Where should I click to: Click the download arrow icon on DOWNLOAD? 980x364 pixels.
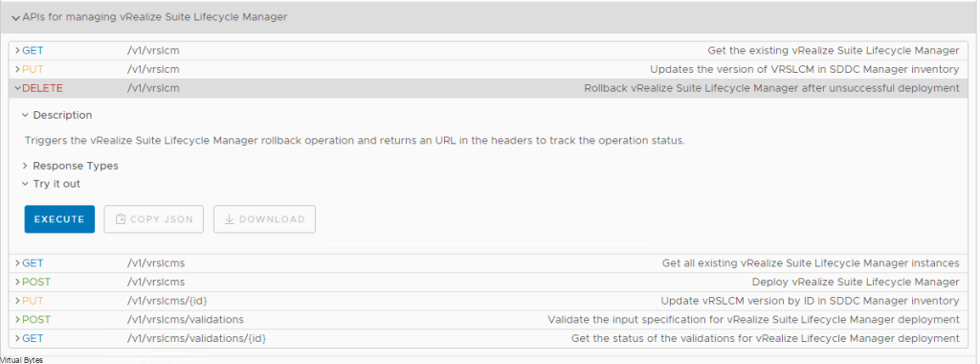point(230,219)
